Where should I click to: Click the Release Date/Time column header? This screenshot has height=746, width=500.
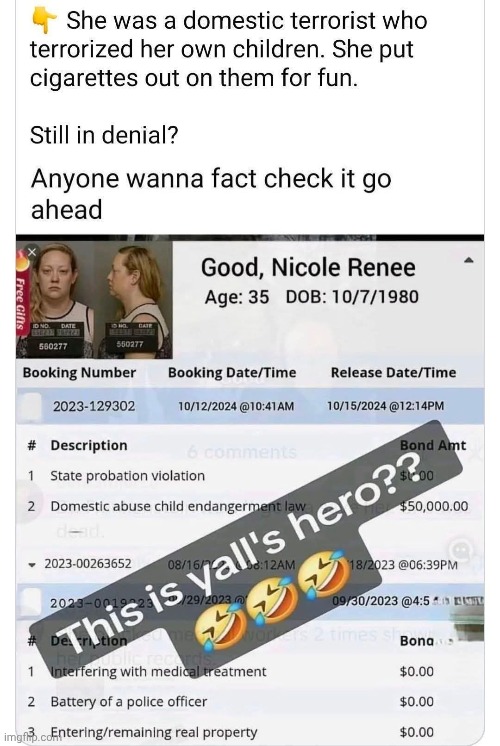393,373
